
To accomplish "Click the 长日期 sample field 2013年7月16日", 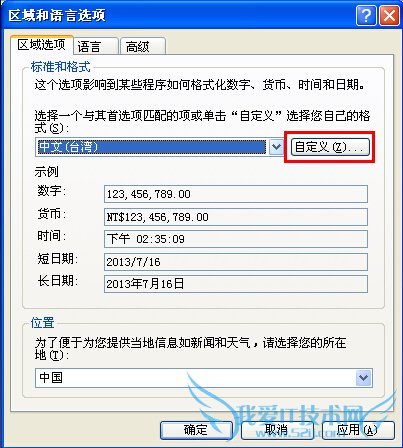I will 236,284.
